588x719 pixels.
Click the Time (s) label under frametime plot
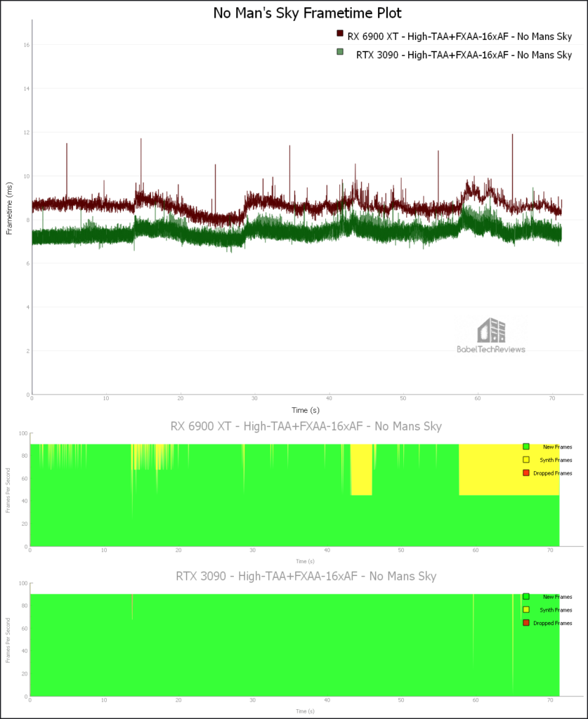307,409
